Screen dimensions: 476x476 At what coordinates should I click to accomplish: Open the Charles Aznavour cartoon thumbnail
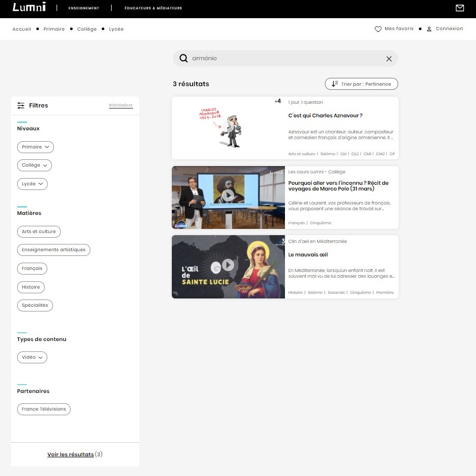click(x=228, y=128)
